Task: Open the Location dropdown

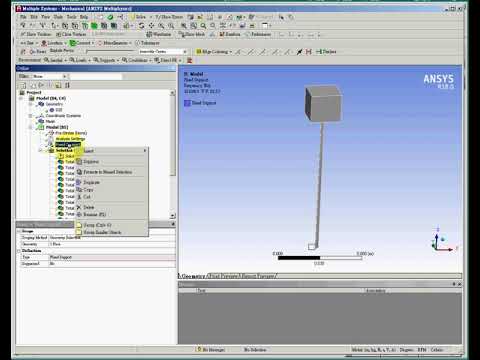Action: [54, 43]
